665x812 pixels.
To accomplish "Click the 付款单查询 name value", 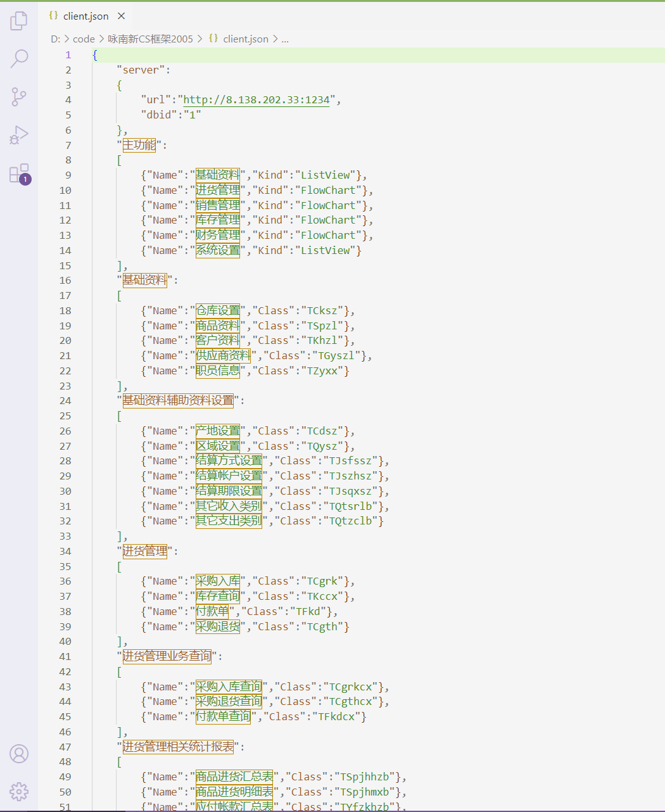I will (224, 716).
